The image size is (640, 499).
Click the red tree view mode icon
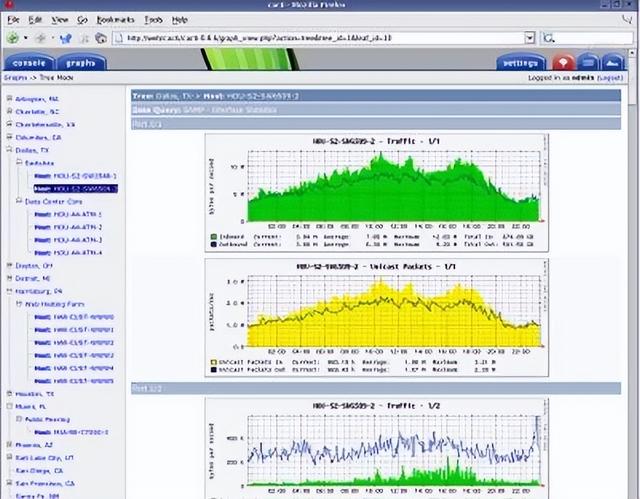point(563,64)
